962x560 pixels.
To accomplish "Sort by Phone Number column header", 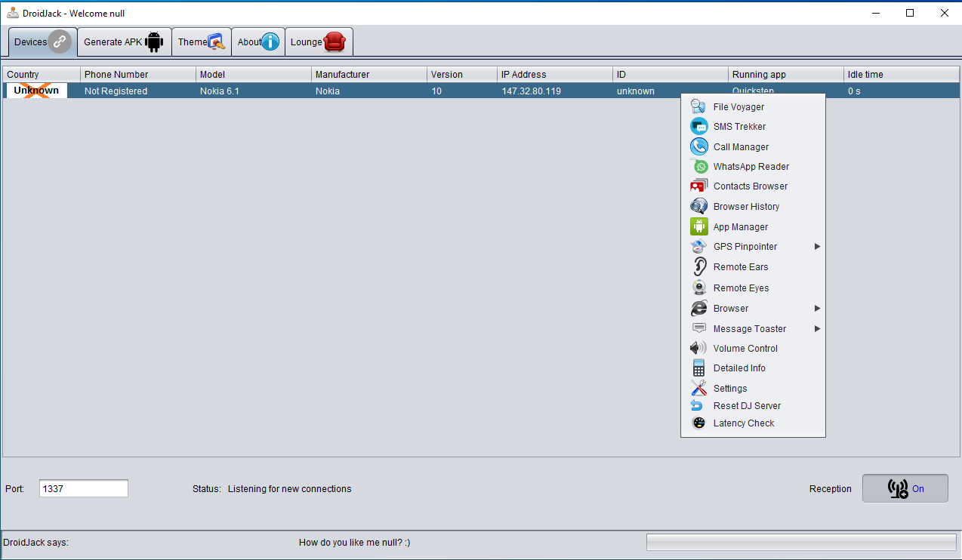I will (x=138, y=75).
